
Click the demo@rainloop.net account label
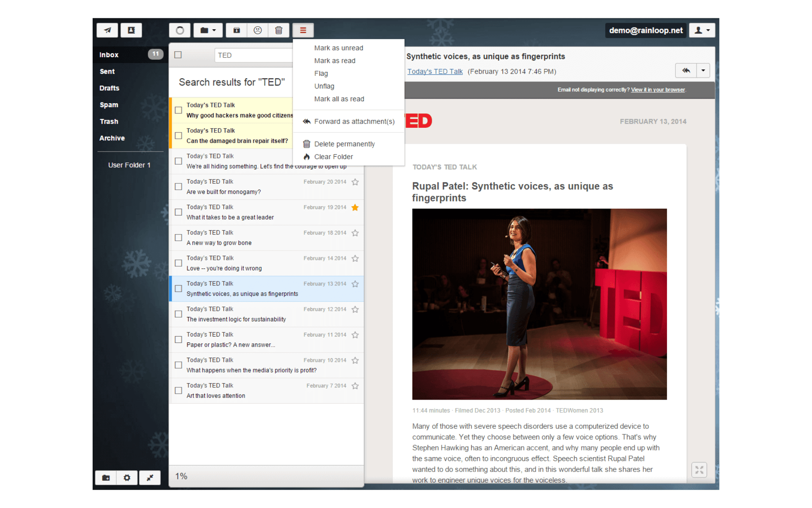click(646, 30)
